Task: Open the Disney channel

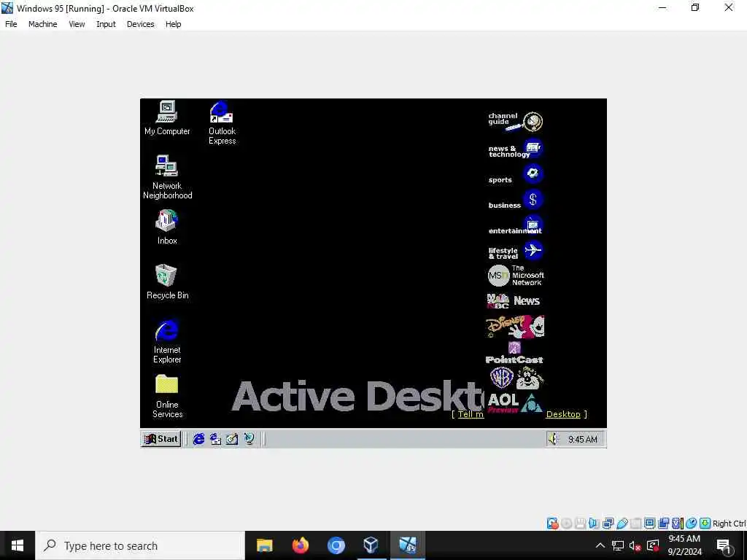Action: pyautogui.click(x=516, y=326)
